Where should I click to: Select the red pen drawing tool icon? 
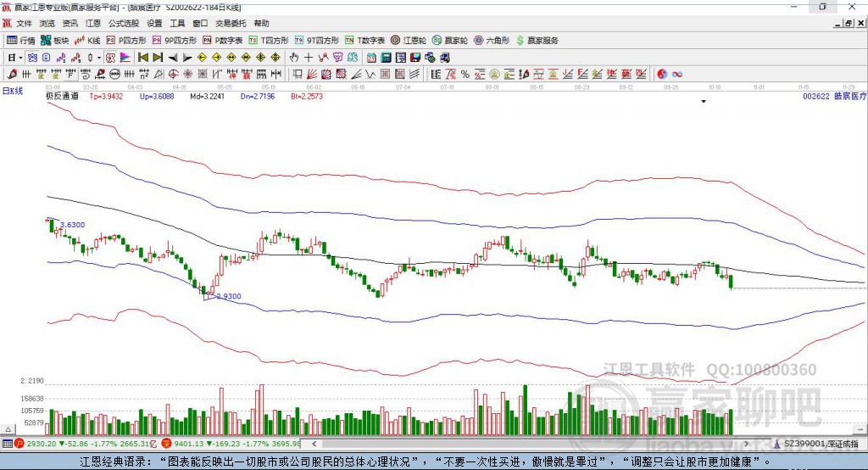coord(12,75)
